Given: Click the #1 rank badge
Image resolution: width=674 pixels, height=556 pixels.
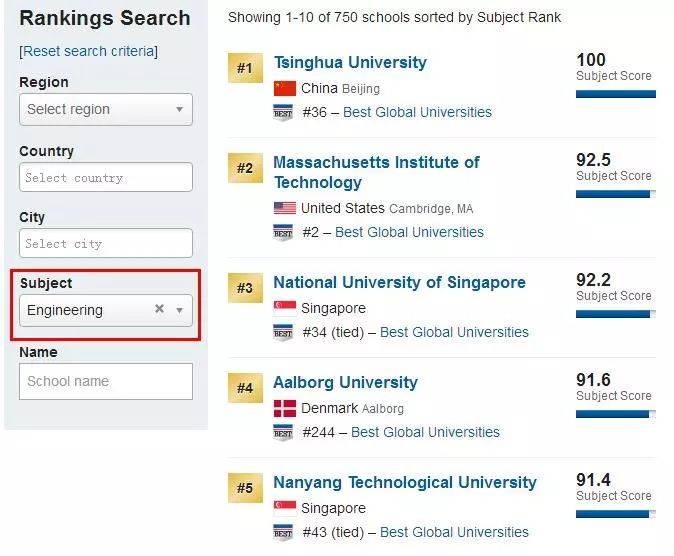Looking at the screenshot, I should point(245,68).
